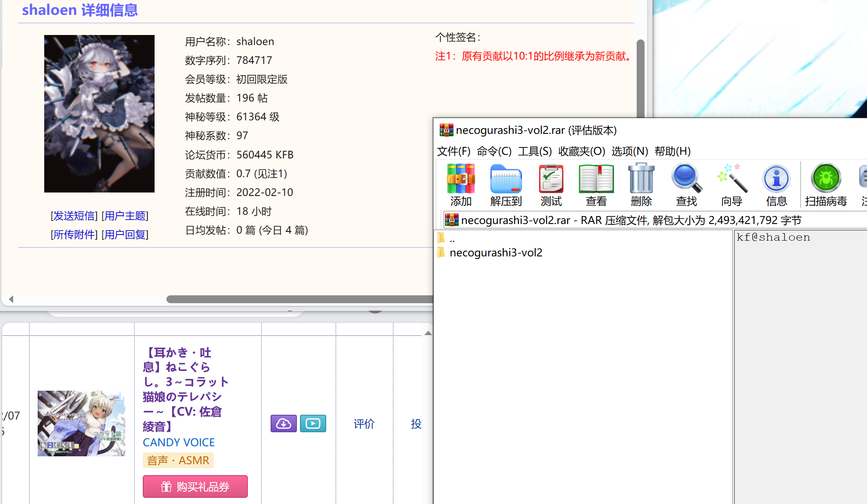Click the WinRAR Add (添加) toolbar icon
Screen dimensions: 867x504
(x=461, y=178)
